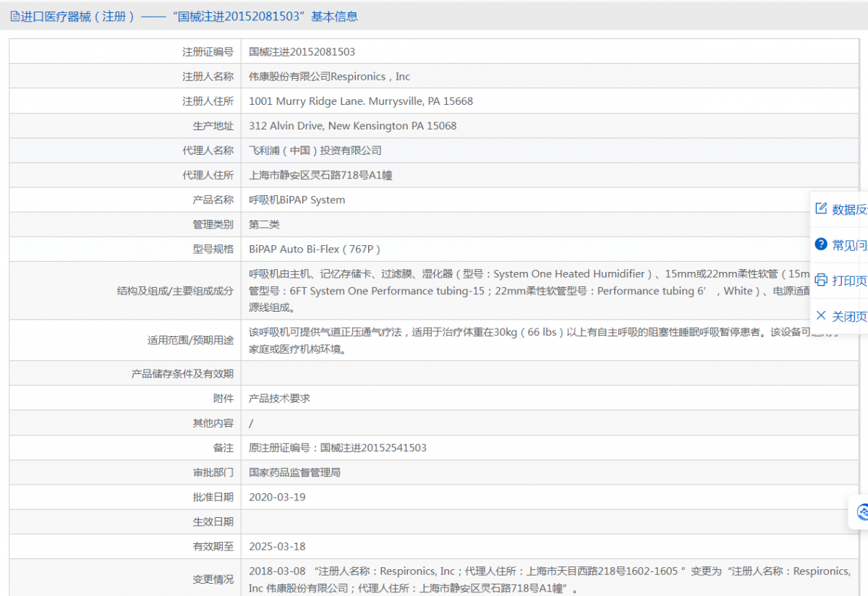Image resolution: width=868 pixels, height=596 pixels.
Task: Open the 数据反馈 data feedback side button
Action: 840,210
